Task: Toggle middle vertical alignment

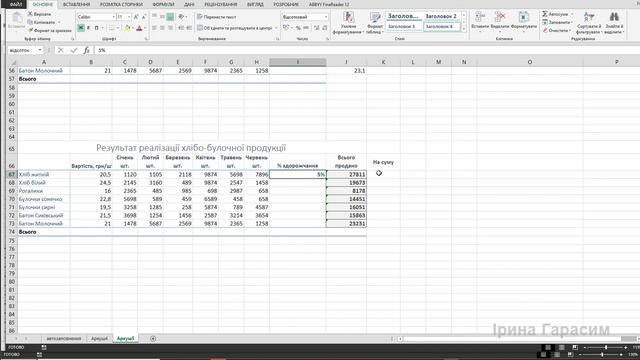Action: (x=162, y=17)
